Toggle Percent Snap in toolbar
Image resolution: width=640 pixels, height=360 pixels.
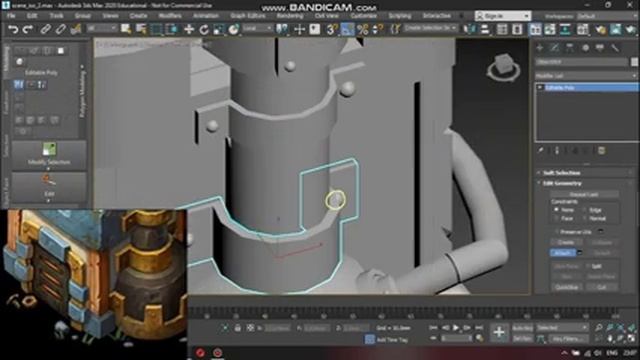coord(362,29)
